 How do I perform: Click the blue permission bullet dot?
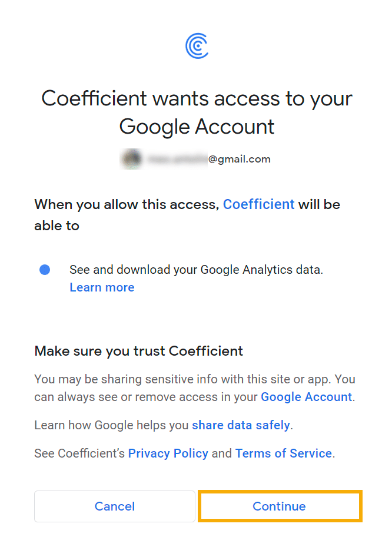pyautogui.click(x=45, y=270)
